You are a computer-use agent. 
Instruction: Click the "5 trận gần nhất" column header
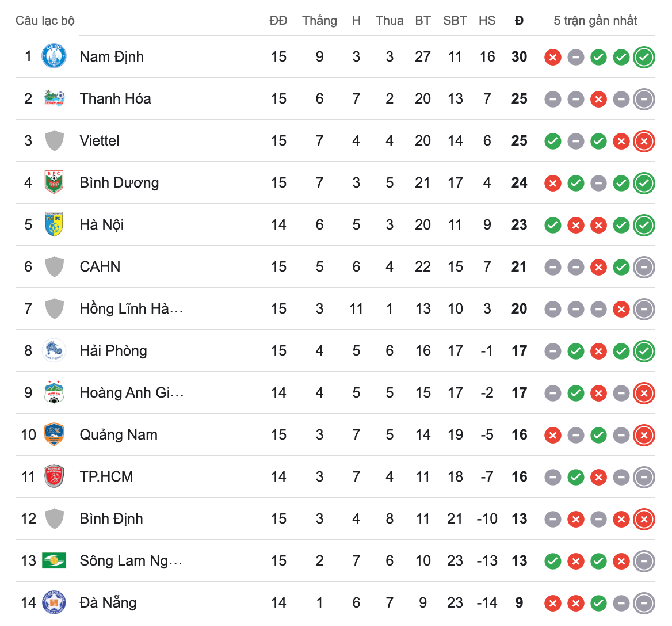click(x=595, y=21)
